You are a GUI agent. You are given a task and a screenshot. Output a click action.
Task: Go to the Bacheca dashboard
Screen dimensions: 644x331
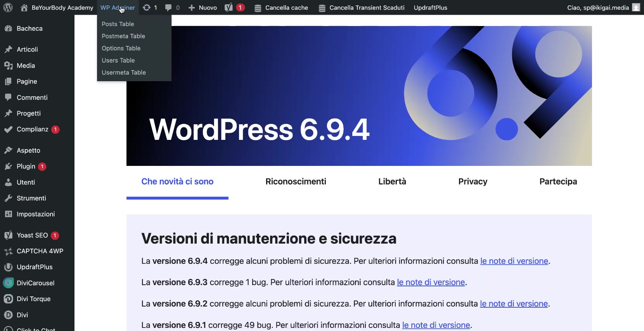[29, 28]
